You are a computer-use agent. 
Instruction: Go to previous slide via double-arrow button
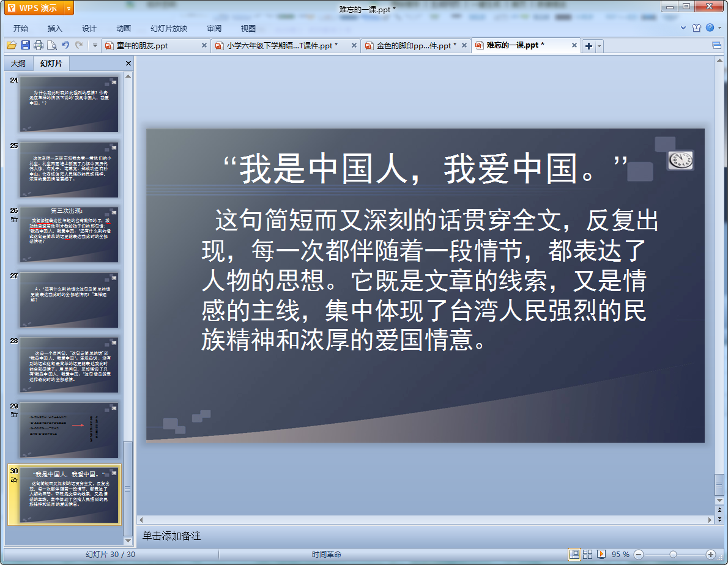pyautogui.click(x=719, y=510)
